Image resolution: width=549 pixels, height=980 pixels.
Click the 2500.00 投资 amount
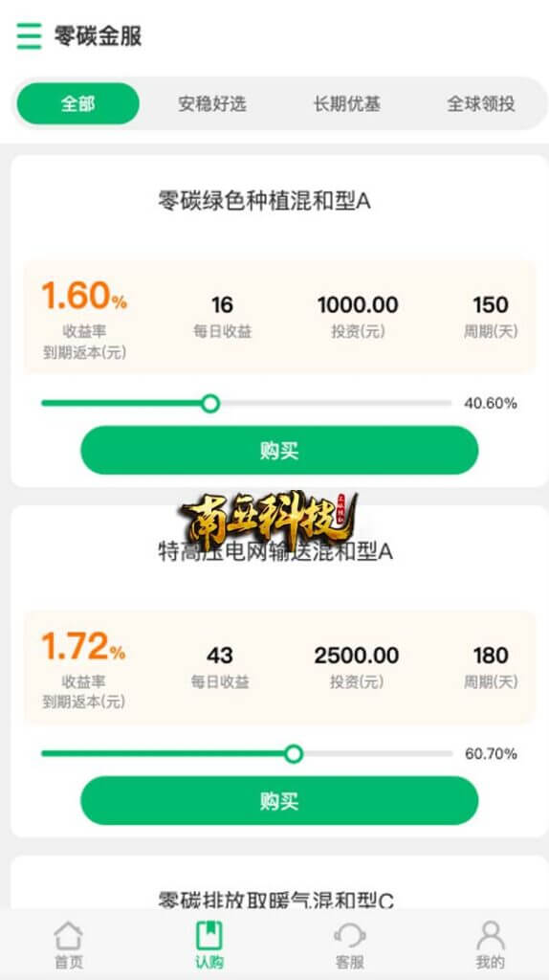[x=357, y=656]
